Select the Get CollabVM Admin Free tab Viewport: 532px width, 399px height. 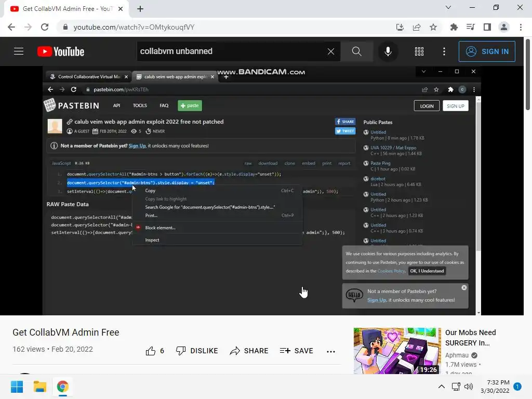(66, 9)
